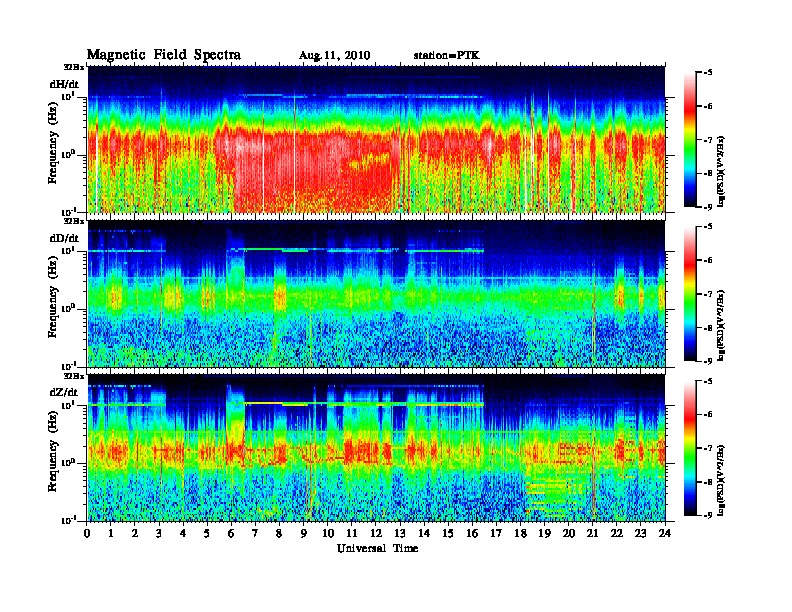792x612 pixels.
Task: Click hour tick label 9 on time axis
Action: 304,533
